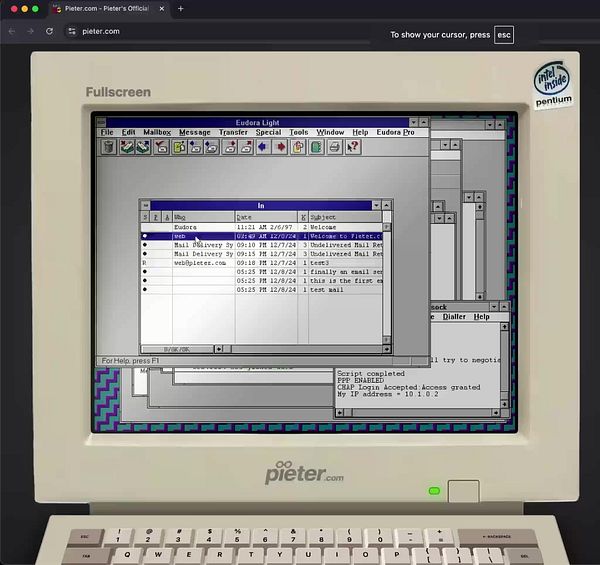Open the Eudora Light control-menu box
Image resolution: width=600 pixels, height=565 pixels.
(x=101, y=122)
